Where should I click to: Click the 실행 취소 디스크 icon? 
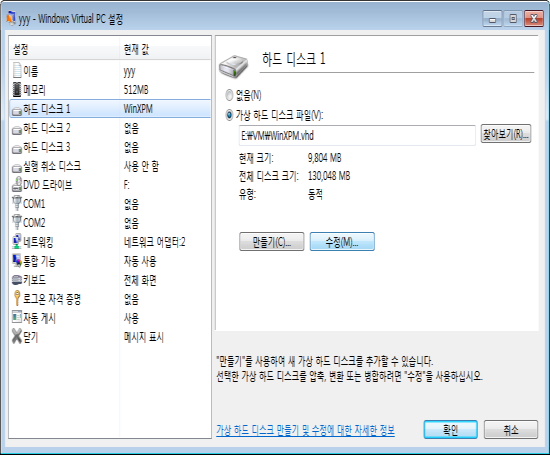click(x=17, y=168)
